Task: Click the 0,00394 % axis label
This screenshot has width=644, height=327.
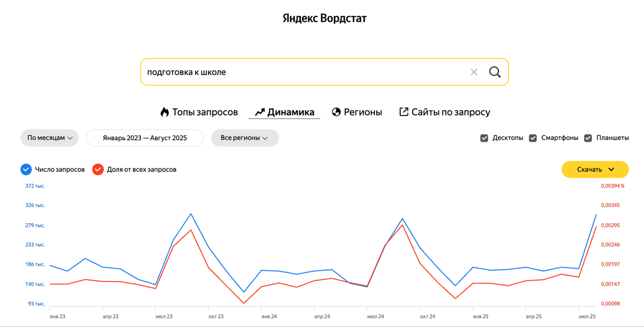Action: point(613,186)
